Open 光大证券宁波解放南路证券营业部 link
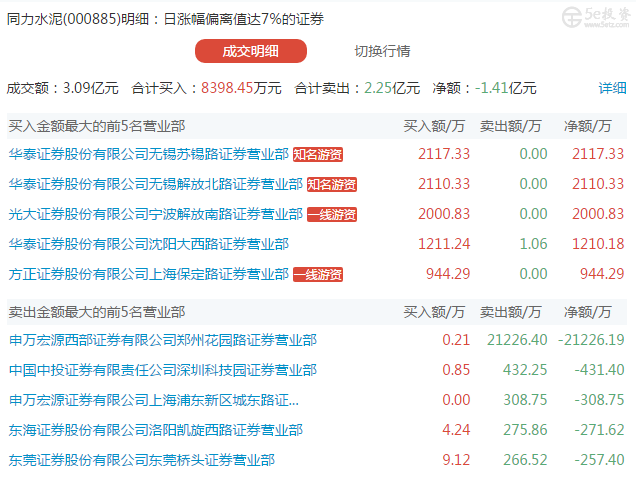The width and height of the screenshot is (636, 480). 155,214
